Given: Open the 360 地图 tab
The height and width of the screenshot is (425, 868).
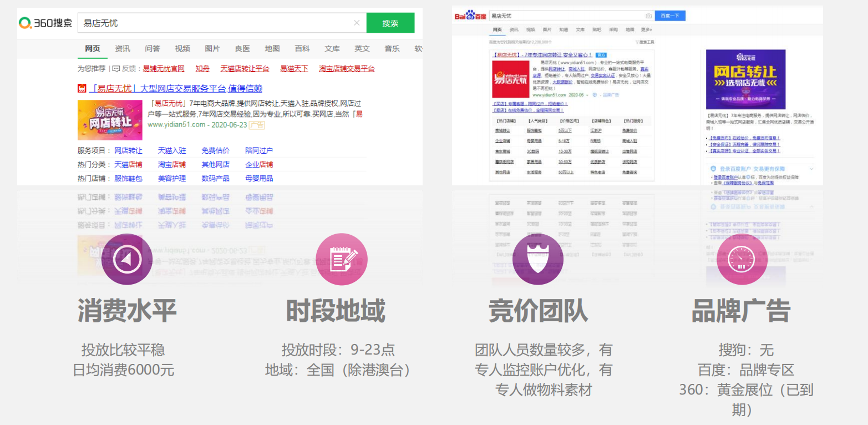Looking at the screenshot, I should click(272, 49).
